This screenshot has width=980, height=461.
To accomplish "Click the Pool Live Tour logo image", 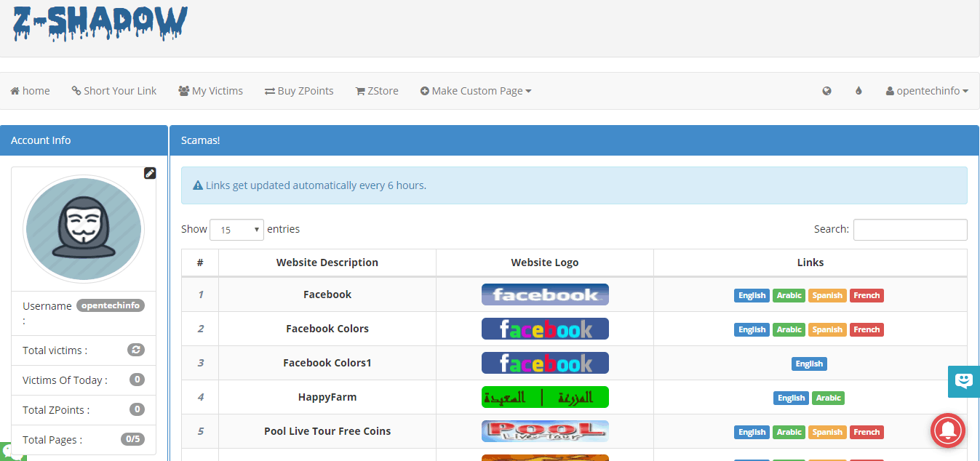I will pyautogui.click(x=545, y=431).
